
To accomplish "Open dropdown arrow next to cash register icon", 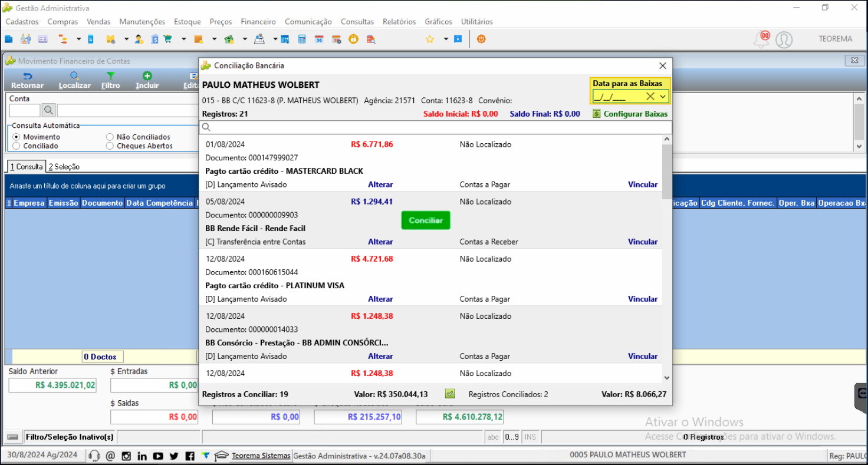I will coord(275,39).
